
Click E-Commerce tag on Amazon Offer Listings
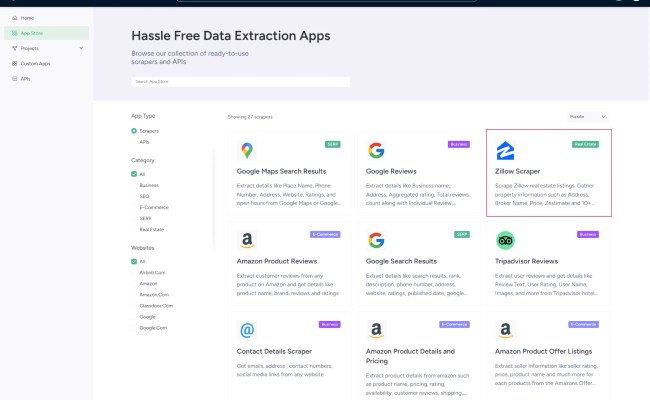pos(583,324)
